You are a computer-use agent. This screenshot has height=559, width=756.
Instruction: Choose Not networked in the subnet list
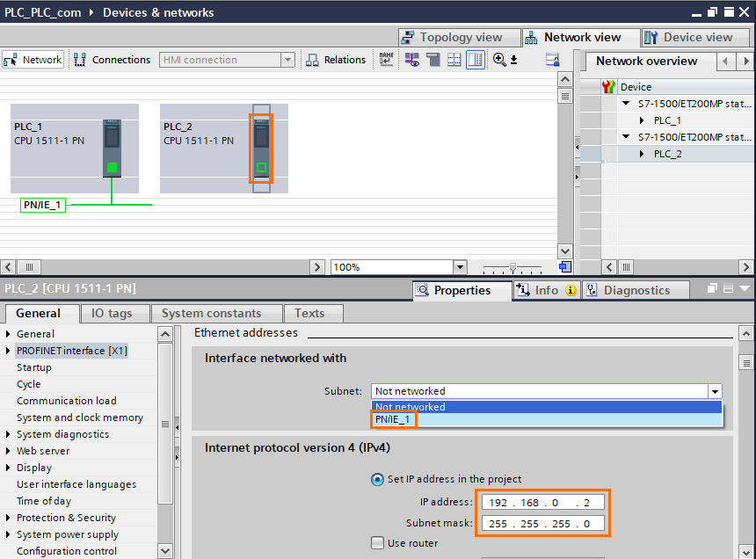546,407
